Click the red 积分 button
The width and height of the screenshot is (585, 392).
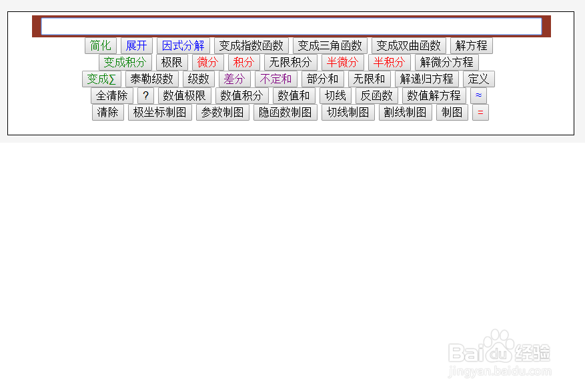[243, 62]
